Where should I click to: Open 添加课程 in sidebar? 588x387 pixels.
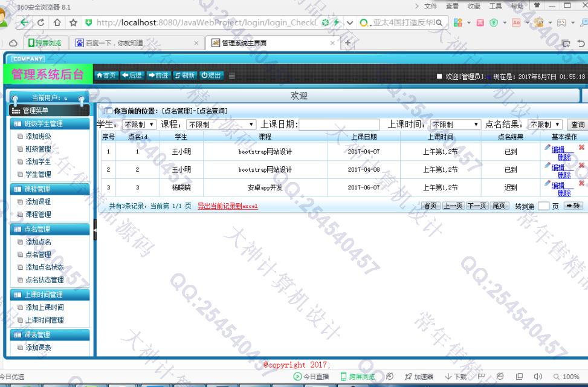point(38,201)
